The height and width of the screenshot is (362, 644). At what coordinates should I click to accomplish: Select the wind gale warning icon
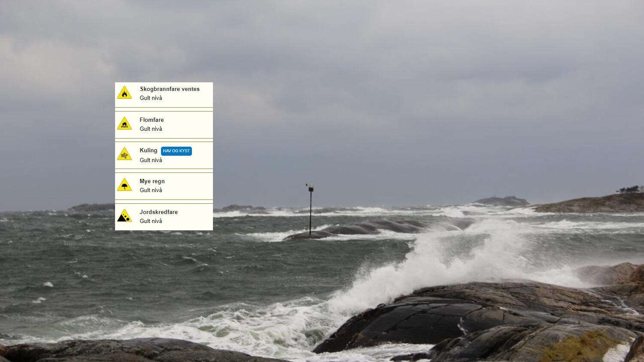click(125, 154)
